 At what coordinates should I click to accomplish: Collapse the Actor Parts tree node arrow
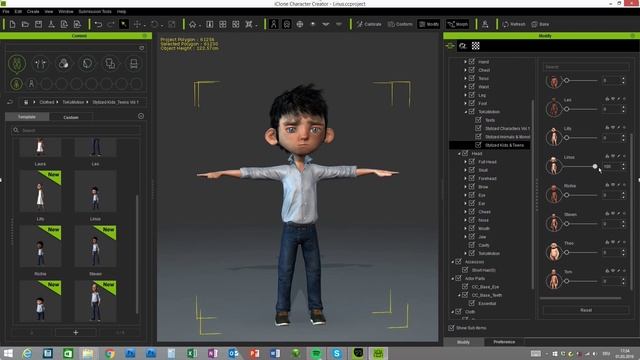pyautogui.click(x=452, y=278)
